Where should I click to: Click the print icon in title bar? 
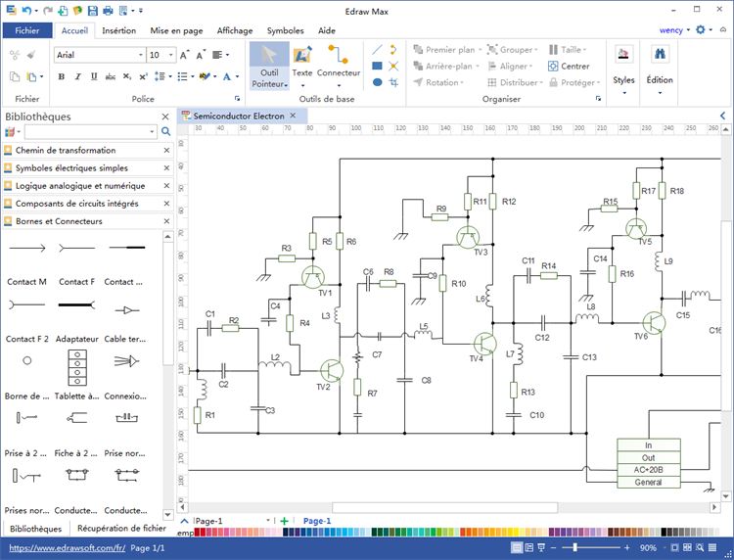click(108, 10)
